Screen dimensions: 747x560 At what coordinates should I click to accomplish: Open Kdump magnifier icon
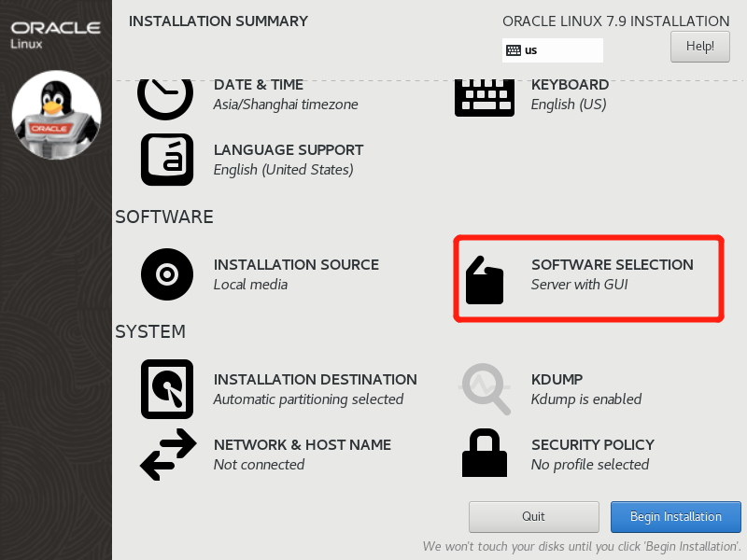click(x=485, y=388)
